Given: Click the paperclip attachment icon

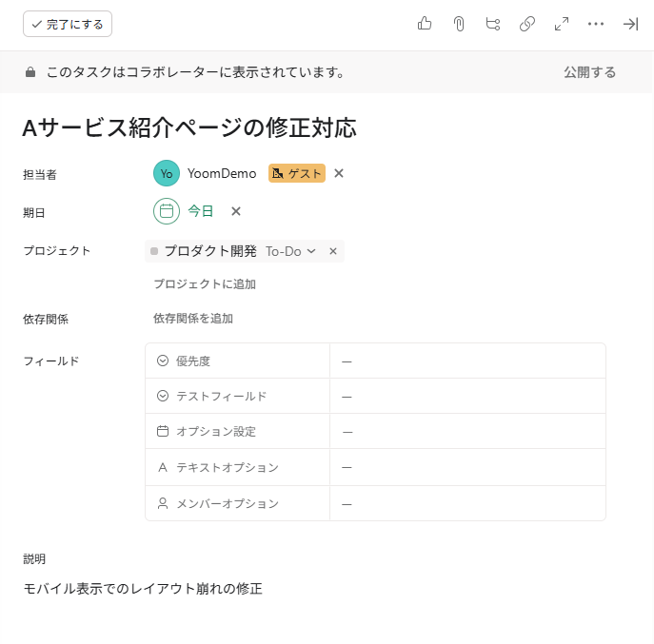Looking at the screenshot, I should [459, 24].
